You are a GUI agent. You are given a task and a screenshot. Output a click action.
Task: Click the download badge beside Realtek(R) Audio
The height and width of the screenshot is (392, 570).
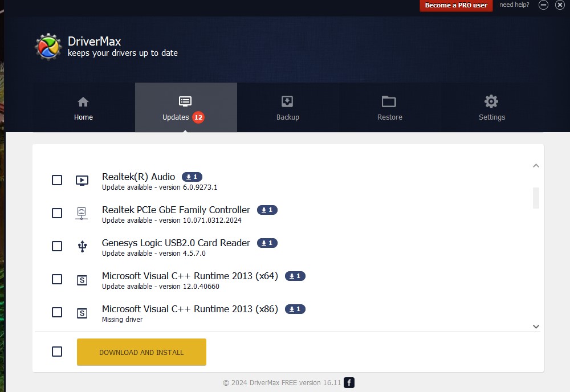pos(192,177)
